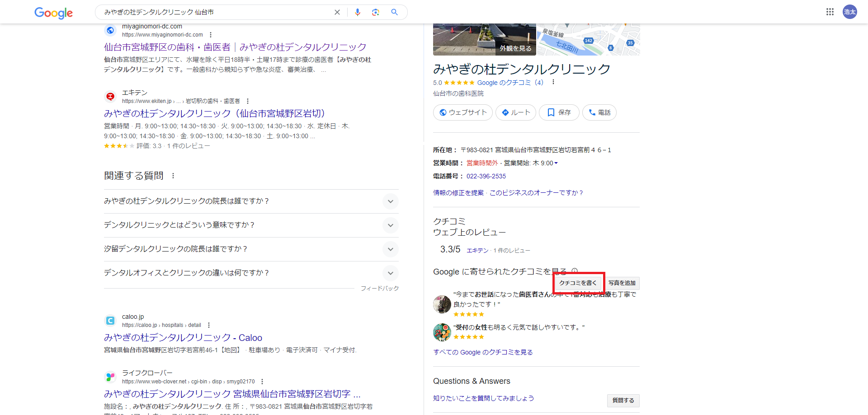Click the 写真を追加 button
Image resolution: width=868 pixels, height=415 pixels.
(x=623, y=283)
